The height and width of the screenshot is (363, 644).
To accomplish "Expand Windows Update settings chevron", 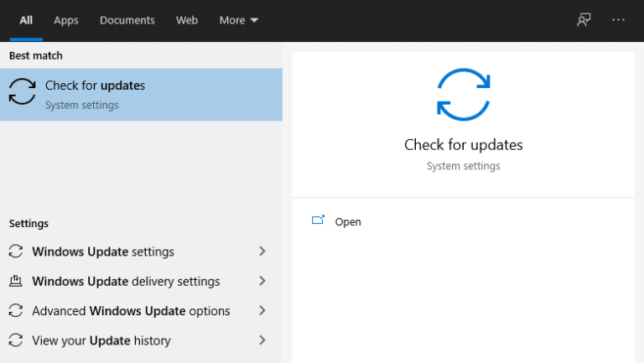I will point(262,252).
